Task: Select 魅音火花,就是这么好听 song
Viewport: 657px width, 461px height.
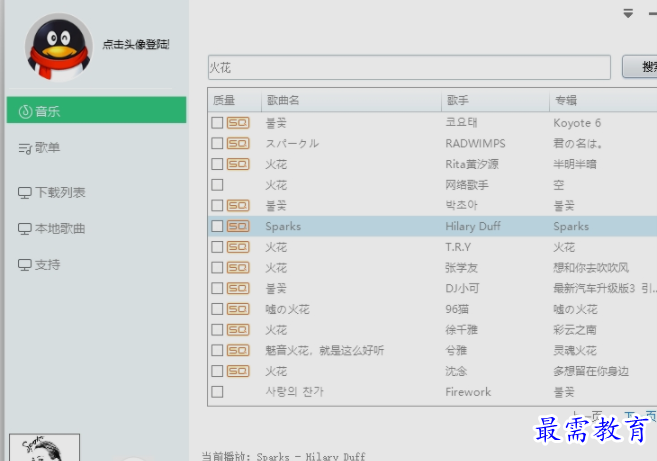Action: [325, 350]
